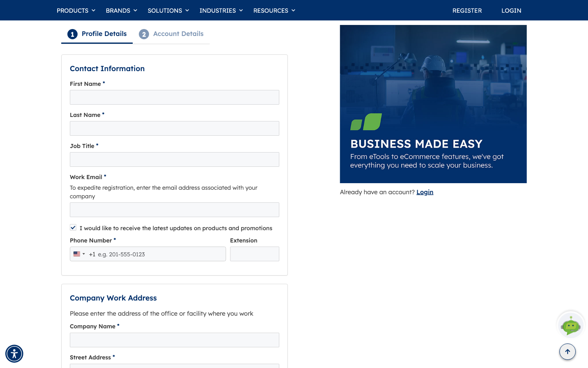This screenshot has width=588, height=368.
Task: Expand the SOLUTIONS menu
Action: 168,11
